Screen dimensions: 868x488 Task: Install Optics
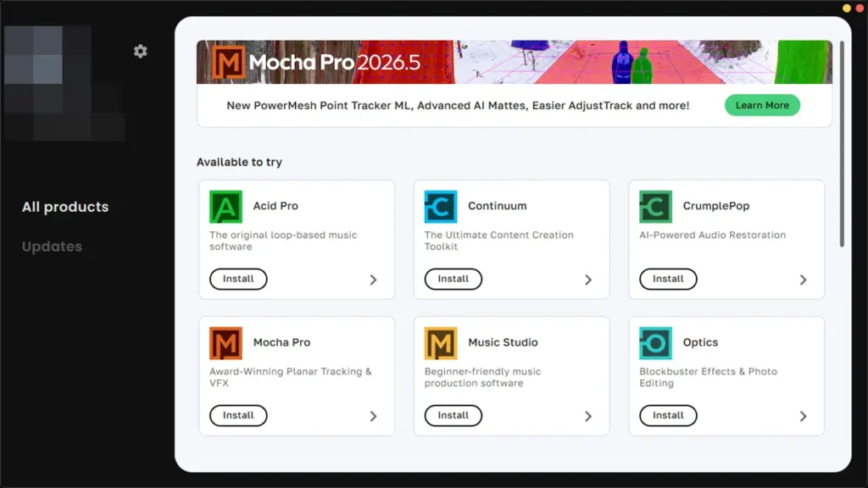pos(668,415)
